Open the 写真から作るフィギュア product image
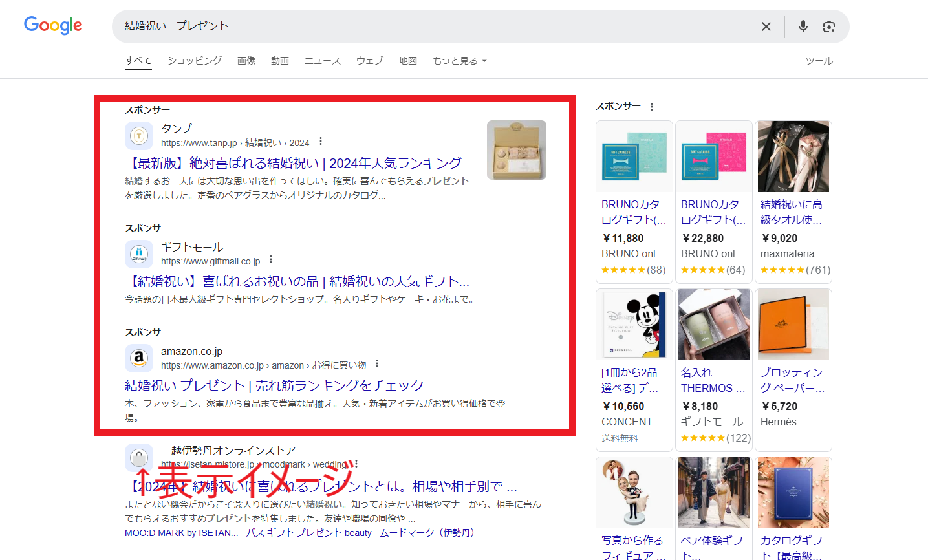Screen dimensions: 928x560 click(634, 493)
